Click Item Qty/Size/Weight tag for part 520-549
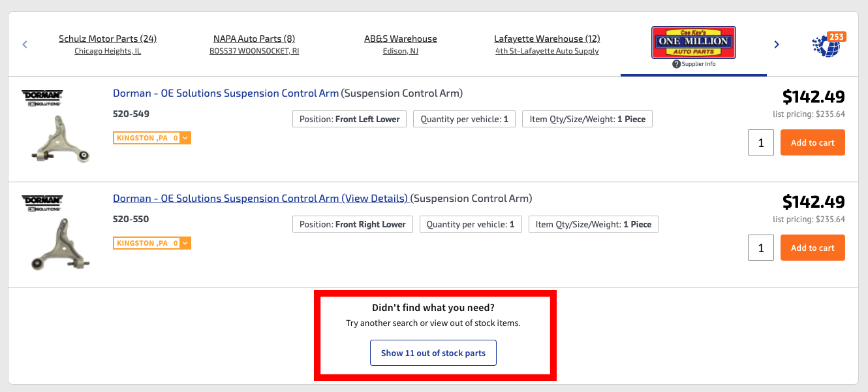Screen dimensions: 868x392 587,119
